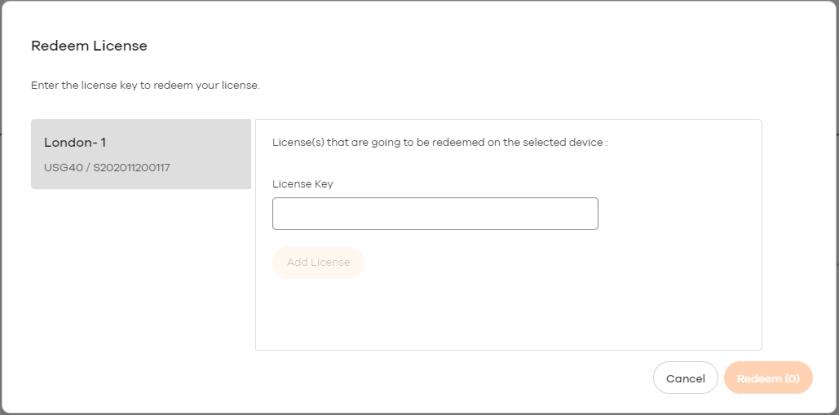Click the 'License(s) that are going to be redeemed' text

[440, 143]
